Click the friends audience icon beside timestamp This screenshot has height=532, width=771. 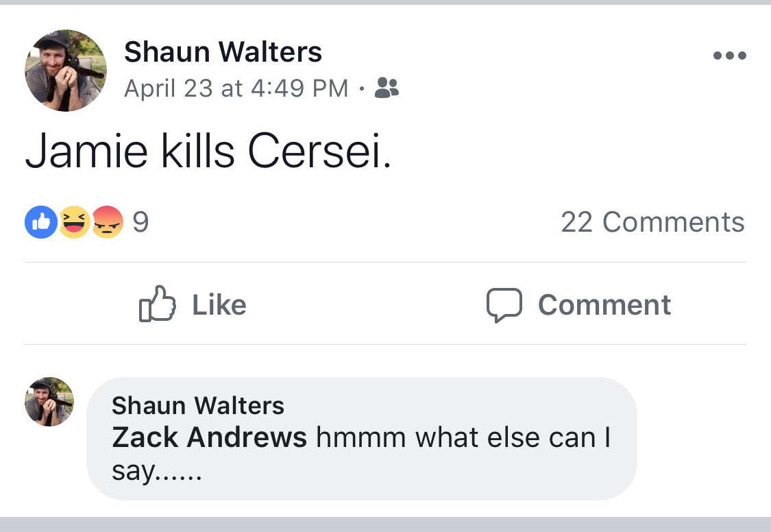click(387, 88)
